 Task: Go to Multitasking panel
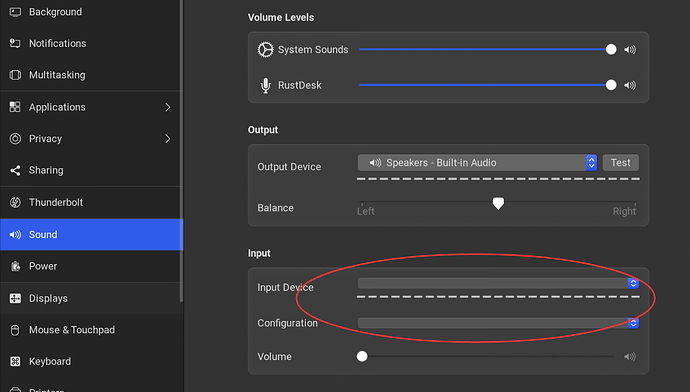pyautogui.click(x=91, y=75)
